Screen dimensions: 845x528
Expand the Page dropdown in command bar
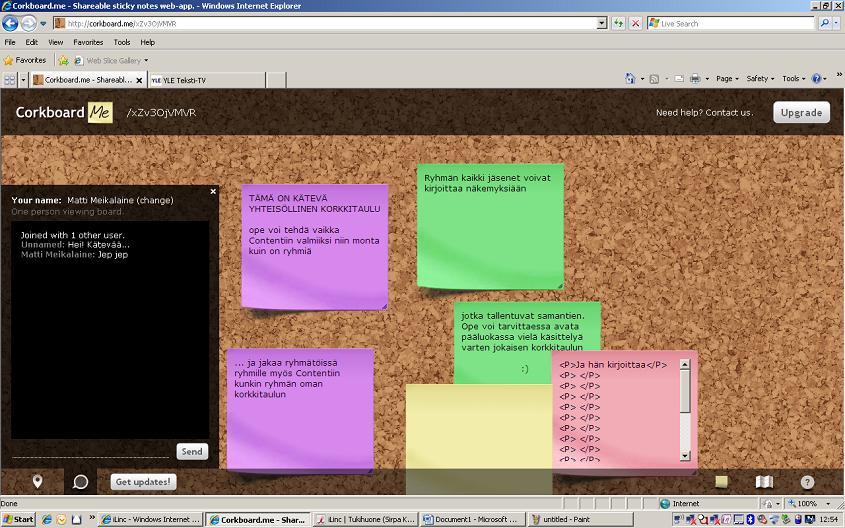(x=727, y=78)
